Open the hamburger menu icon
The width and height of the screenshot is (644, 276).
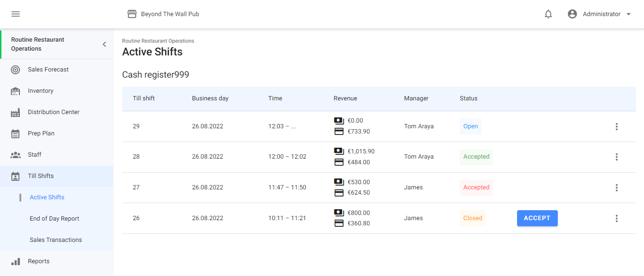[16, 14]
